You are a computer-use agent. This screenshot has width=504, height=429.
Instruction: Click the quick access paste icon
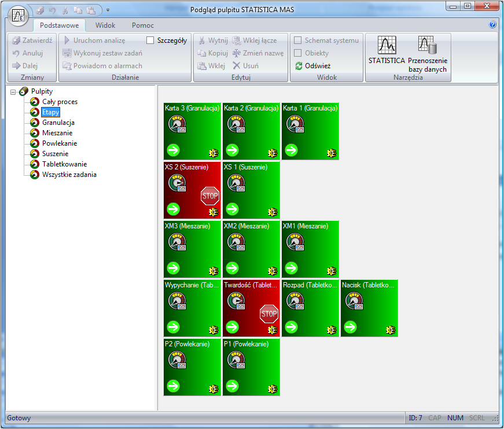pos(91,10)
